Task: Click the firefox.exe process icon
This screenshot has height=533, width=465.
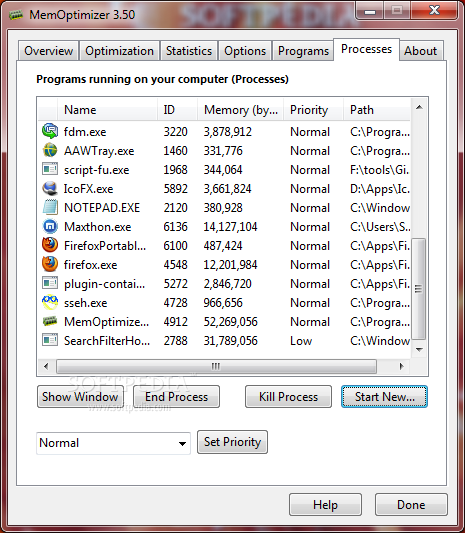Action: point(50,264)
